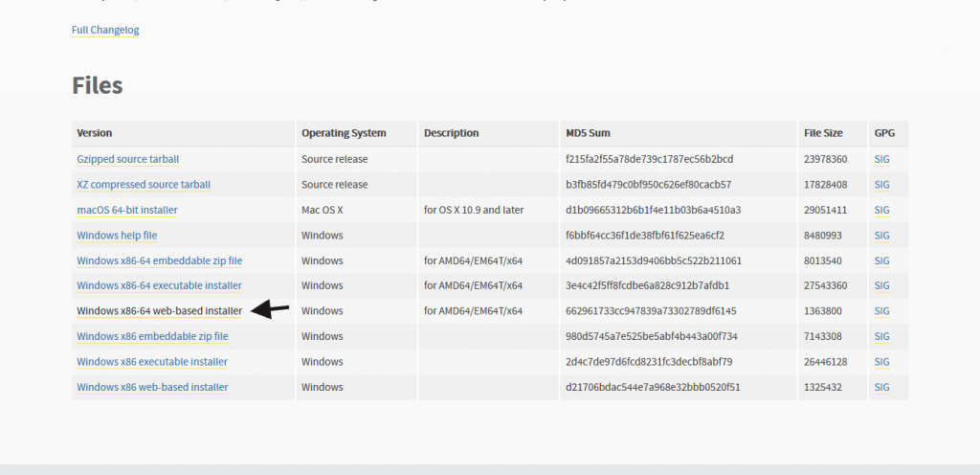Open SIG for x86-64 embeddable zip file
The height and width of the screenshot is (475, 980).
coord(881,260)
